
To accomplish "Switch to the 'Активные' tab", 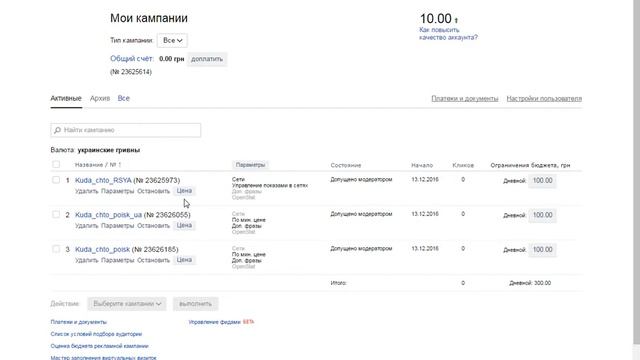I will [x=66, y=98].
